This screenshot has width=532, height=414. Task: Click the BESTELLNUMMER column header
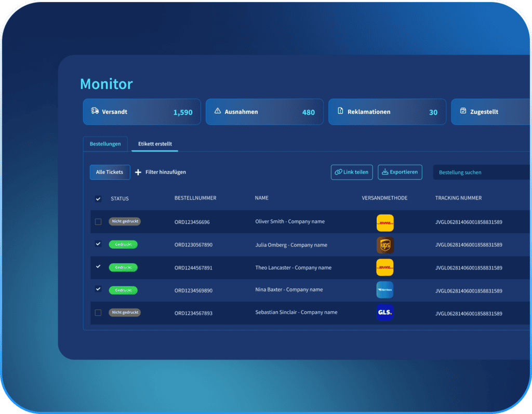tap(195, 198)
